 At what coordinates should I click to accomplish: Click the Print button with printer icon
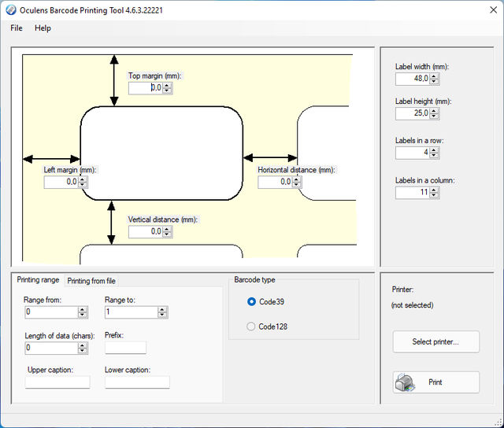pos(435,382)
